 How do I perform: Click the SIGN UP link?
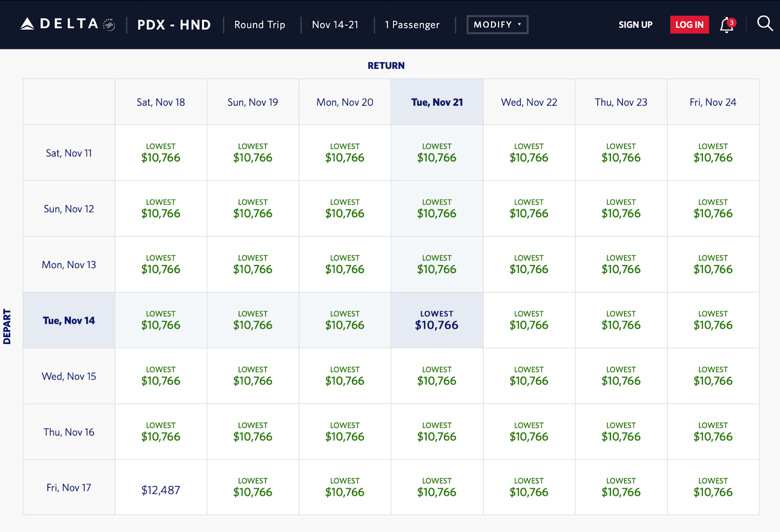635,25
